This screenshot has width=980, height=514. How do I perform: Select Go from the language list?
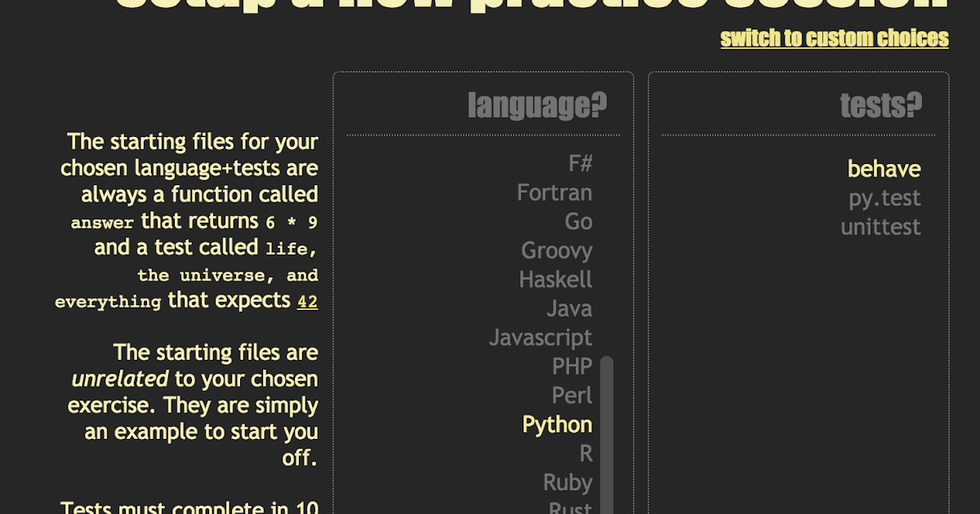[x=581, y=221]
